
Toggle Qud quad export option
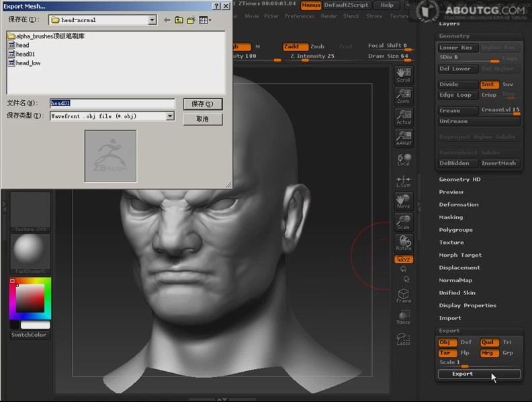[489, 342]
